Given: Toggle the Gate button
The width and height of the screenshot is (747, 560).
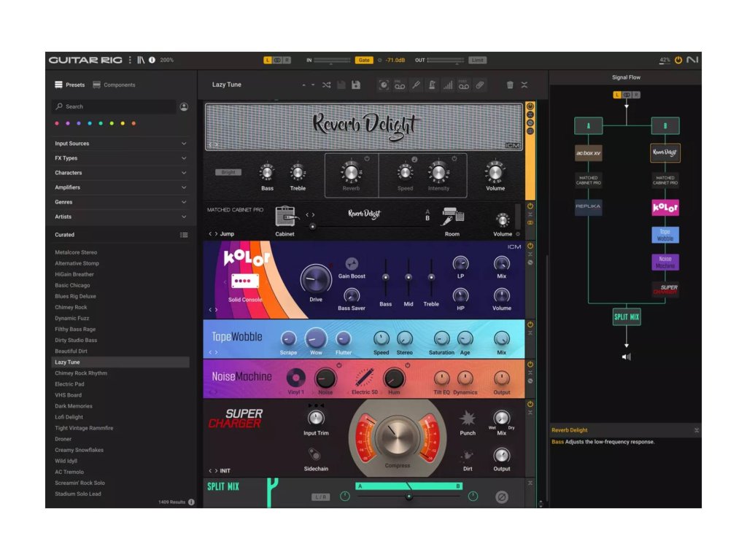Looking at the screenshot, I should point(364,60).
